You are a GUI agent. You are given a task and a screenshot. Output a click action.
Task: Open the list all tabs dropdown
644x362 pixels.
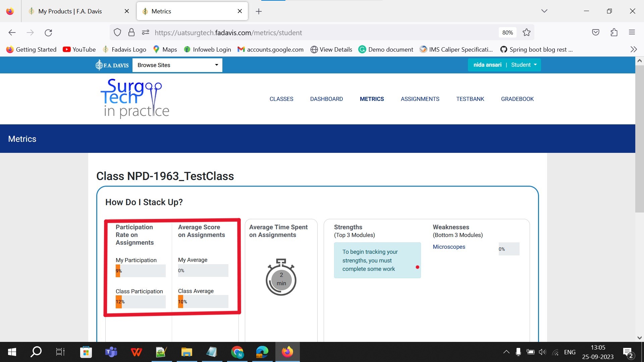[x=544, y=11]
